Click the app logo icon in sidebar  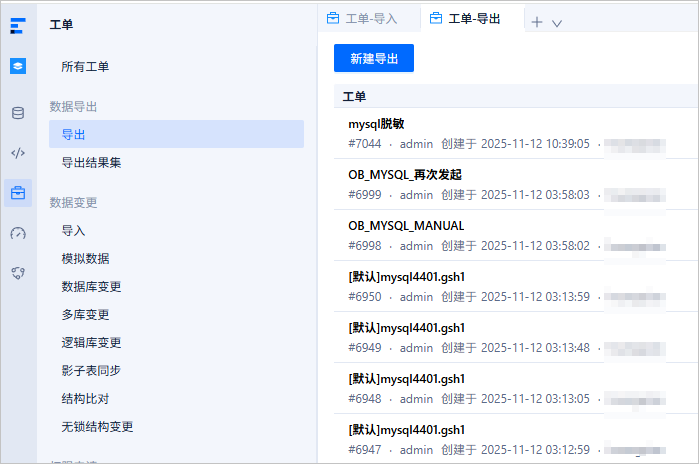point(18,25)
